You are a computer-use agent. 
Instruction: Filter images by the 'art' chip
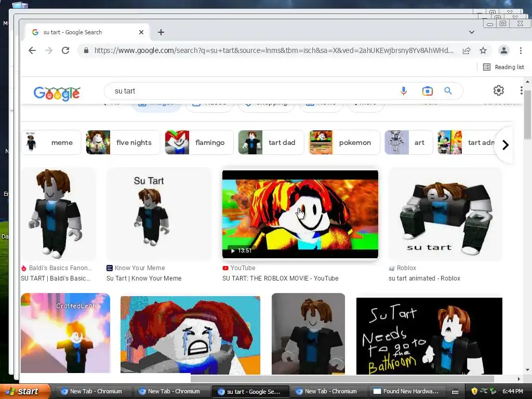pos(409,142)
